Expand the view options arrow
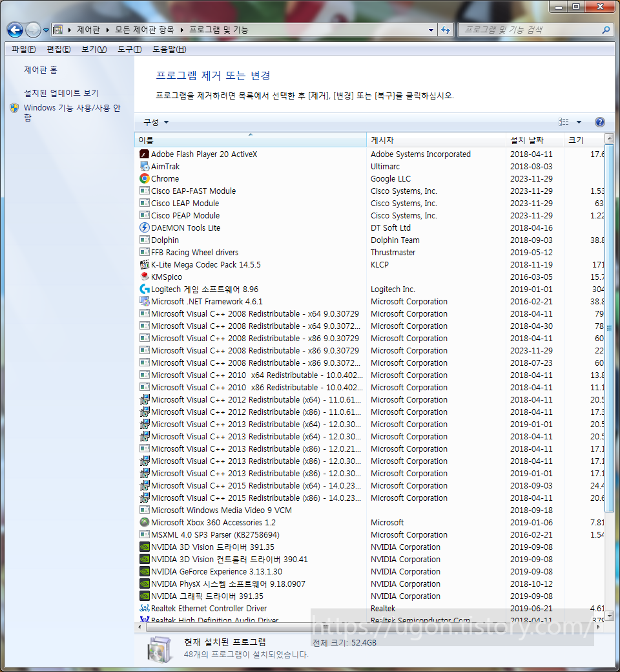The width and height of the screenshot is (620, 672). pos(579,122)
